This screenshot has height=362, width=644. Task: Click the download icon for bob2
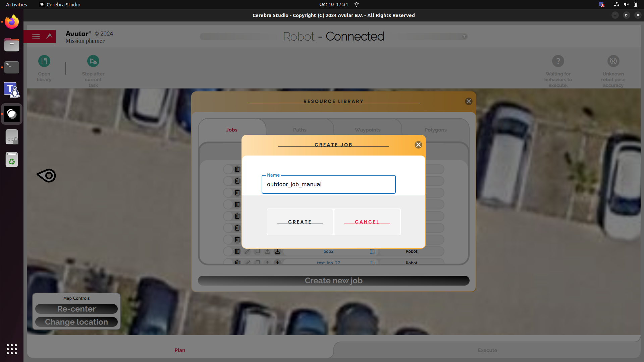(x=277, y=251)
